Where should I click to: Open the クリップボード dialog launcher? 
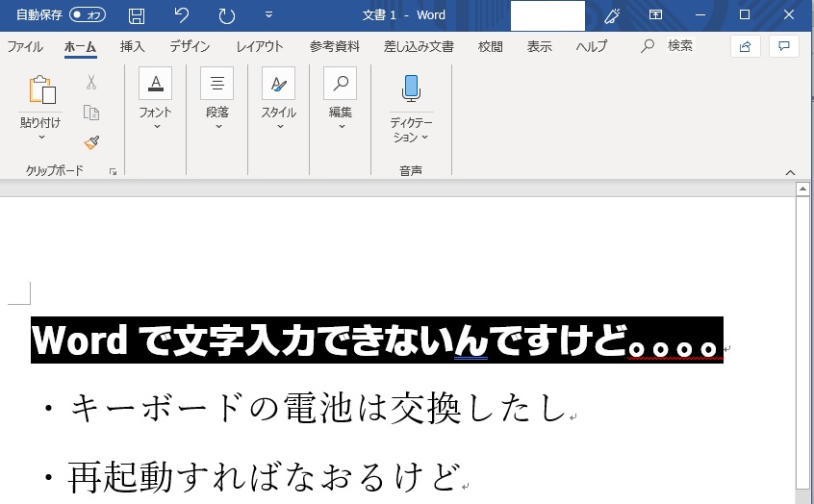point(114,171)
